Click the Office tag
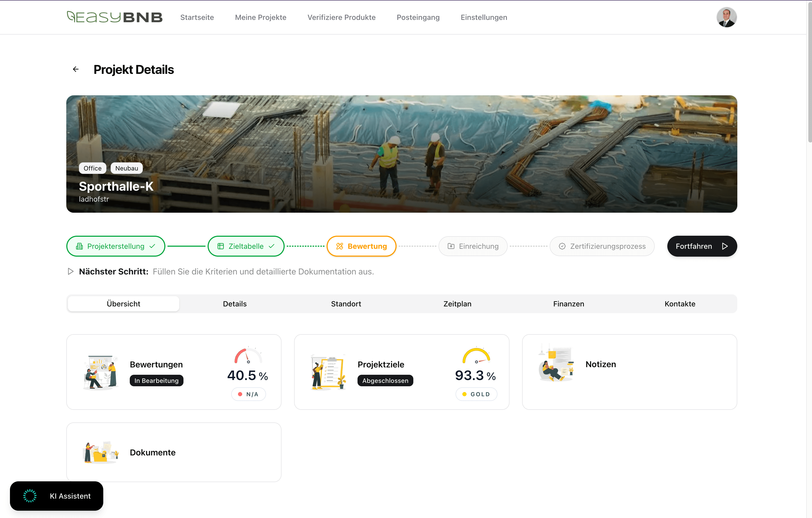812x518 pixels. click(93, 168)
